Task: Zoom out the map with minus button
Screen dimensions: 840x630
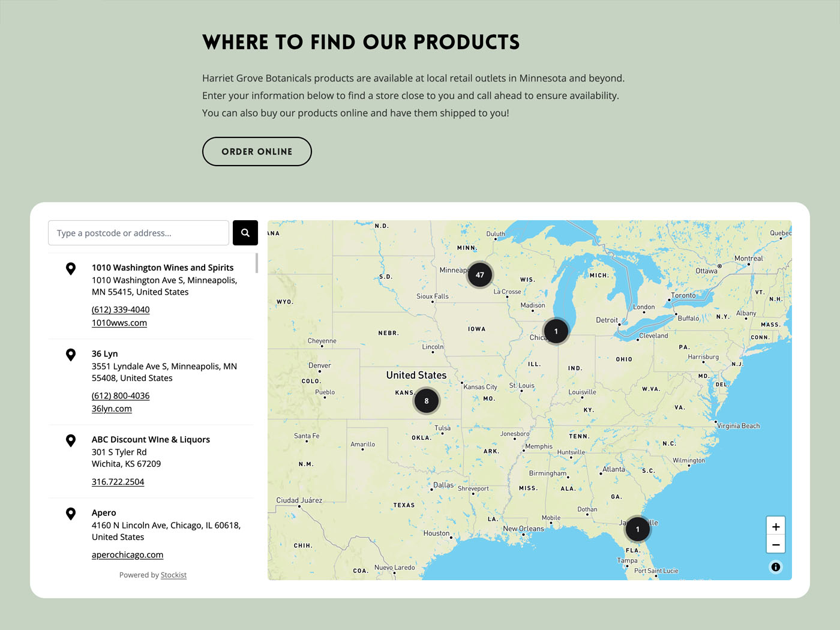Action: [x=776, y=544]
